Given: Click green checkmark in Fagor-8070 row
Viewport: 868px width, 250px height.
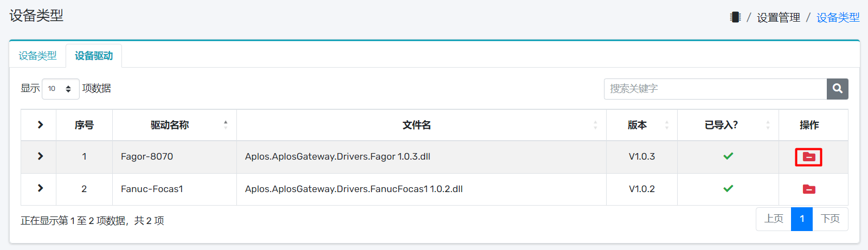Looking at the screenshot, I should click(728, 156).
